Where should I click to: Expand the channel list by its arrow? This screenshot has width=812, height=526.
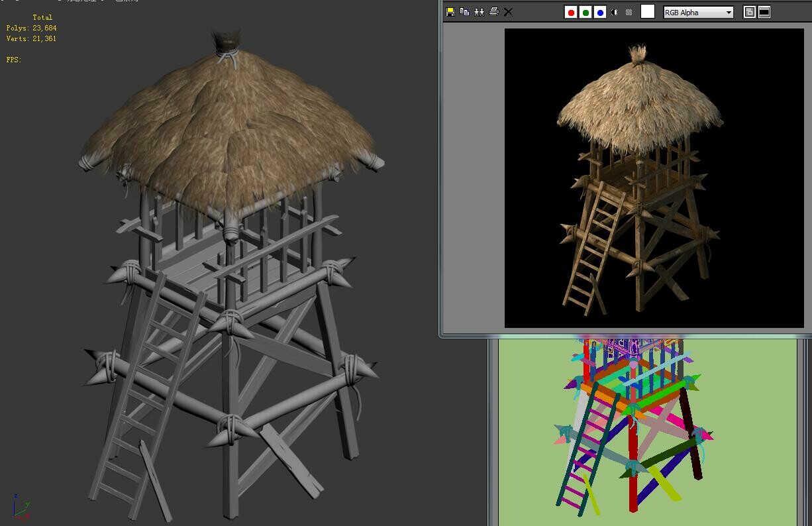click(728, 12)
